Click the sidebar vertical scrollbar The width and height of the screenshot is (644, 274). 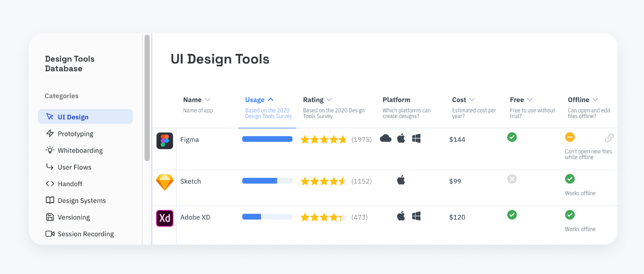point(147,98)
